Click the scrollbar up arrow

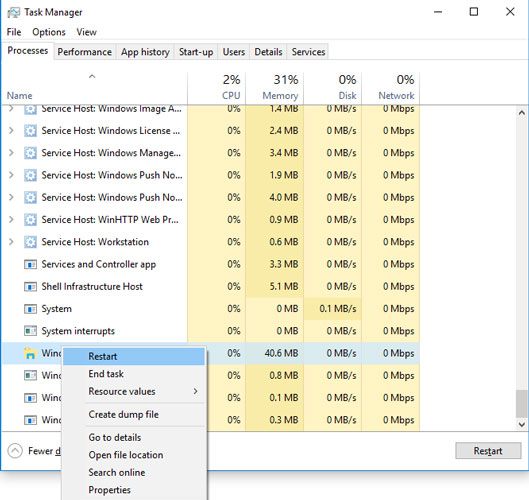(522, 113)
